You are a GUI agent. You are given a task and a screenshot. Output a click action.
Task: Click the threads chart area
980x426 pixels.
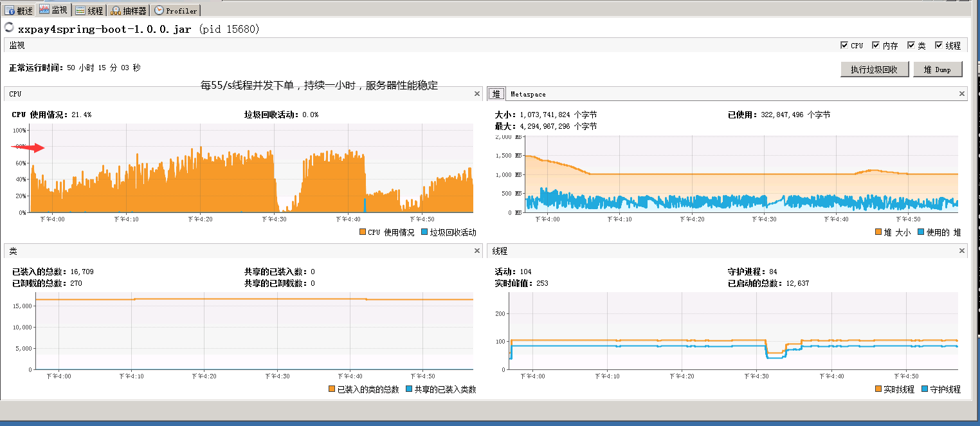click(x=733, y=331)
